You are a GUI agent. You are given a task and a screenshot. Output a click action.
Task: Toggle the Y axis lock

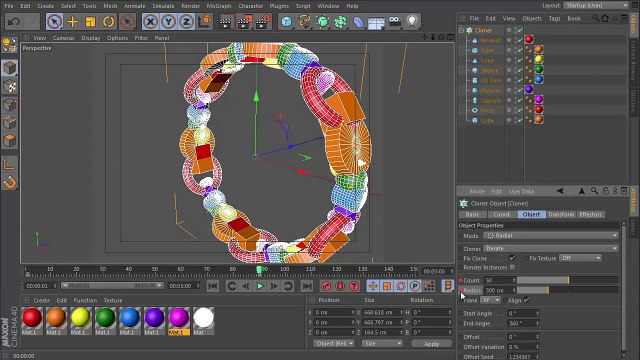168,21
